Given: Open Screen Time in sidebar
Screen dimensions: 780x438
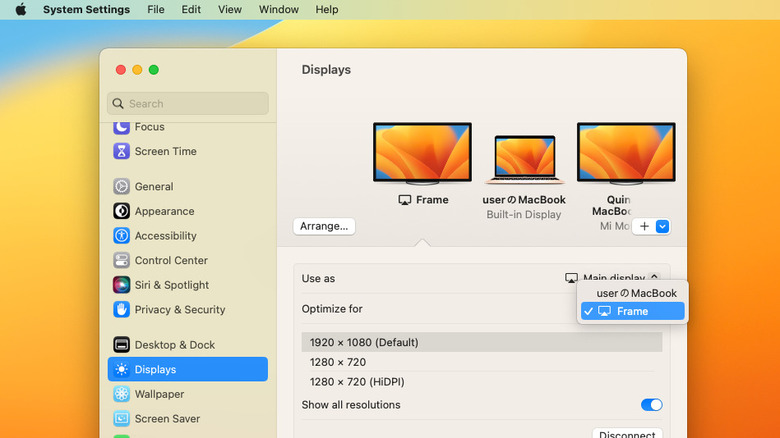Looking at the screenshot, I should [x=121, y=152].
